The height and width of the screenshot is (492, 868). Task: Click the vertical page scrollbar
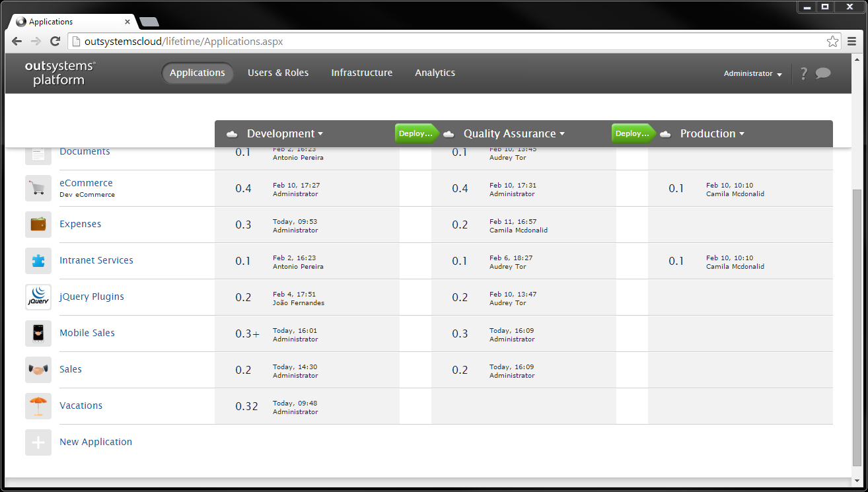tap(857, 330)
